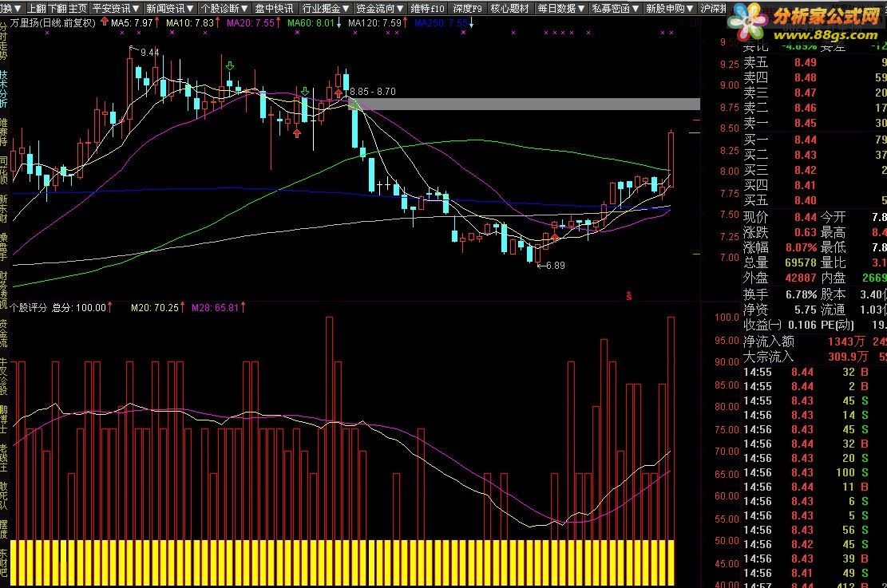Click the 卖五 8.49 ask row
Screen dimensions: 887x588
pos(814,62)
